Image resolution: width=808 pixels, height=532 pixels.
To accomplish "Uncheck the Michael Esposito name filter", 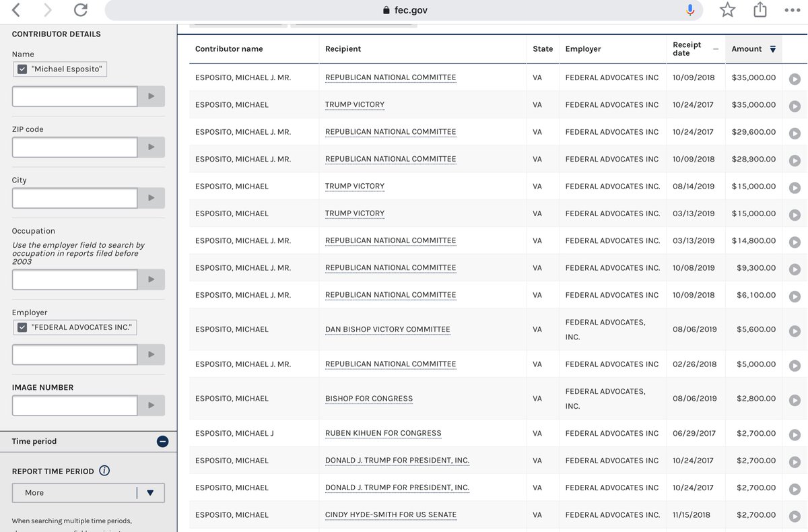I will (22, 69).
